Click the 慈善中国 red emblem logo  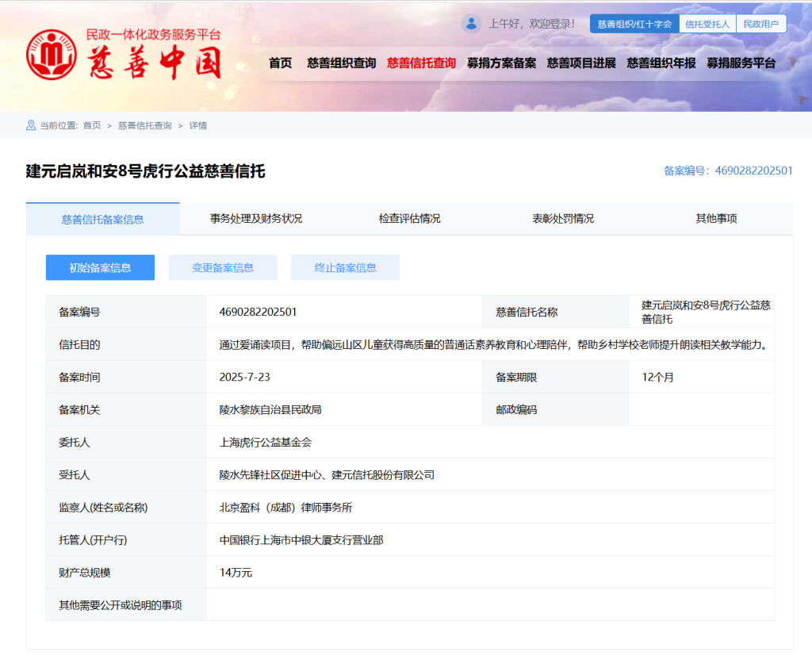point(52,55)
